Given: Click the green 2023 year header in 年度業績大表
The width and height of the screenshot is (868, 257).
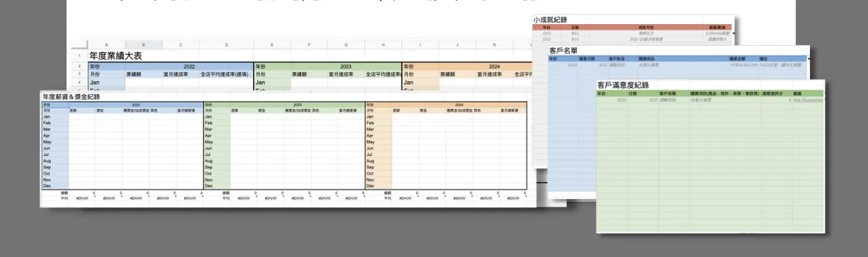Looking at the screenshot, I should tap(346, 66).
